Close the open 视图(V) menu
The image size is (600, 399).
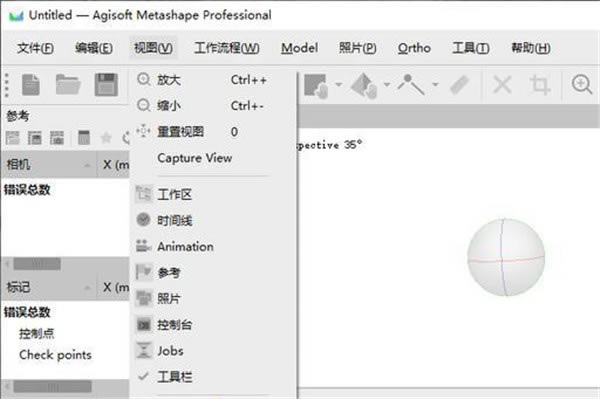[x=153, y=48]
